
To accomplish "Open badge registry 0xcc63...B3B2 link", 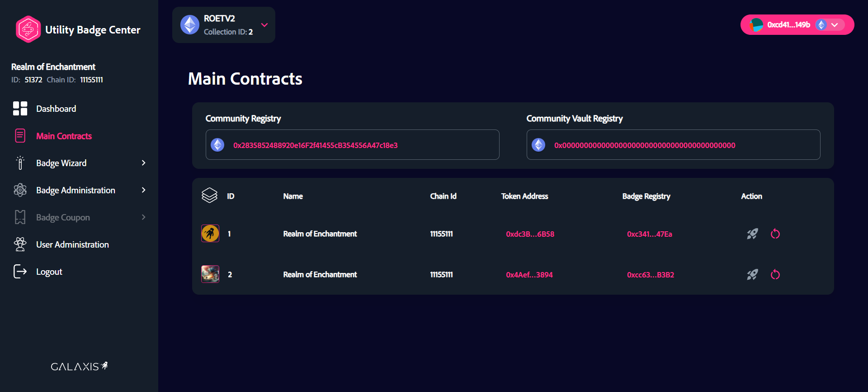I will (x=650, y=275).
